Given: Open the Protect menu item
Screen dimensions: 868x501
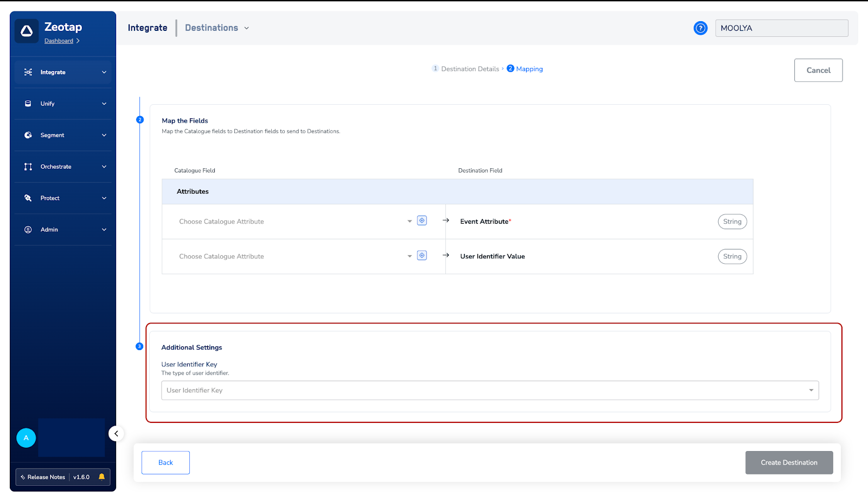Looking at the screenshot, I should point(63,198).
